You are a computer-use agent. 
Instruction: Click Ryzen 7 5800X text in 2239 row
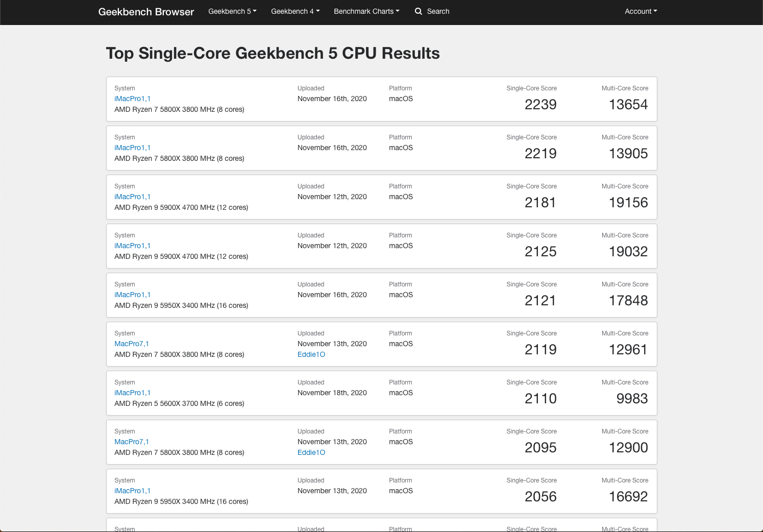pos(179,109)
